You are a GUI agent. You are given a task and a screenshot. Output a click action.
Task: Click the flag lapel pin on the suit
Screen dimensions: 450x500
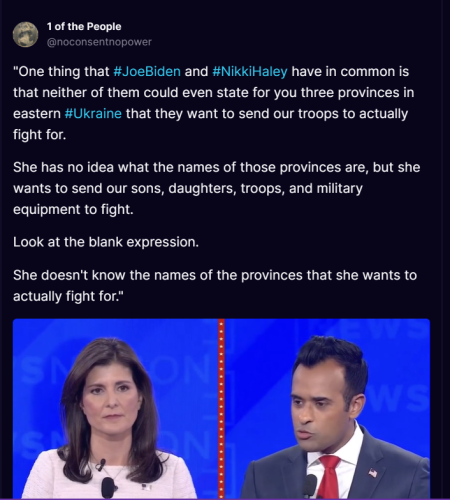[x=373, y=472]
